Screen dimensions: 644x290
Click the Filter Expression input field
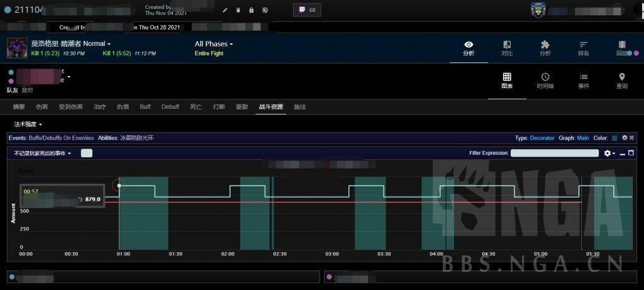554,153
